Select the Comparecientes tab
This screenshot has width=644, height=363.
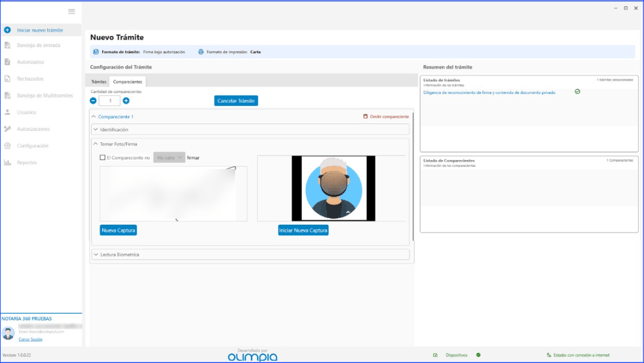128,82
